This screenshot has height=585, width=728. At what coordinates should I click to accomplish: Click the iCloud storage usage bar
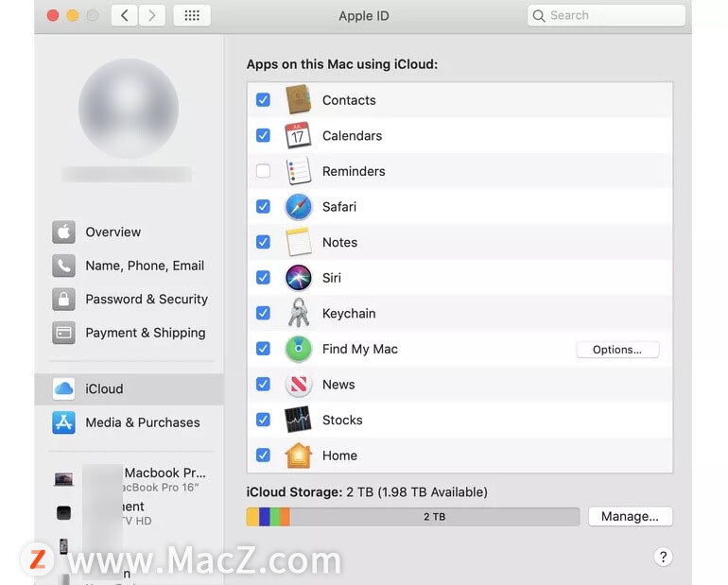[x=413, y=516]
